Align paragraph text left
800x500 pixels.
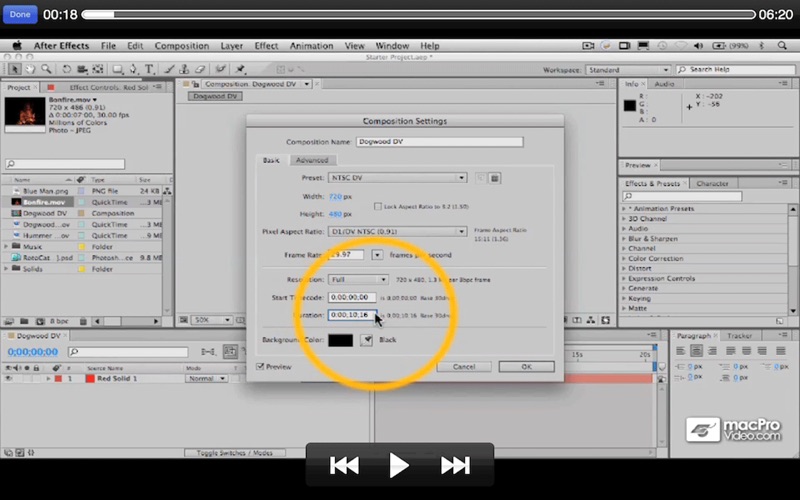[680, 351]
